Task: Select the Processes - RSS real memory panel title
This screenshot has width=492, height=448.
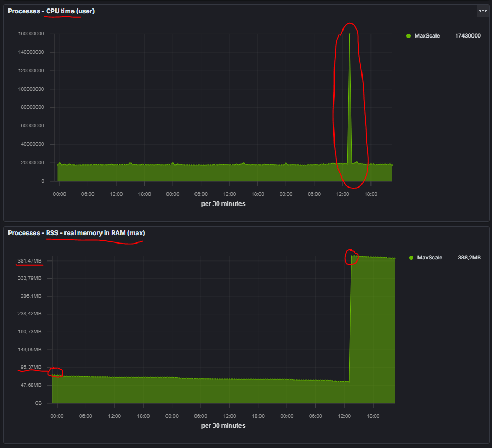Action: tap(76, 233)
